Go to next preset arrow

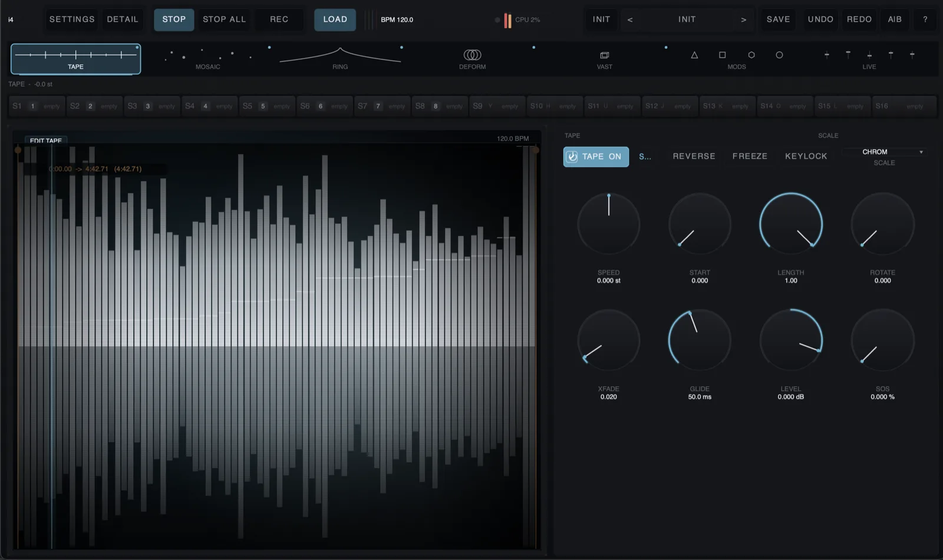coord(744,19)
